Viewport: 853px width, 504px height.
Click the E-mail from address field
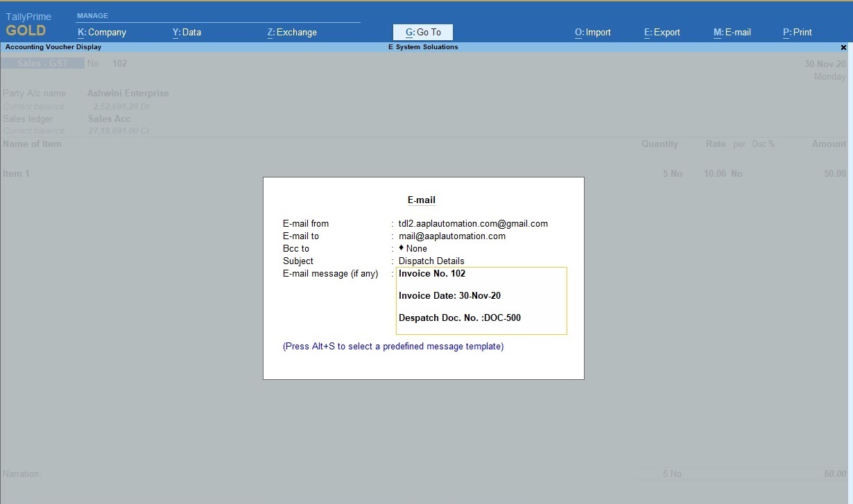(473, 224)
